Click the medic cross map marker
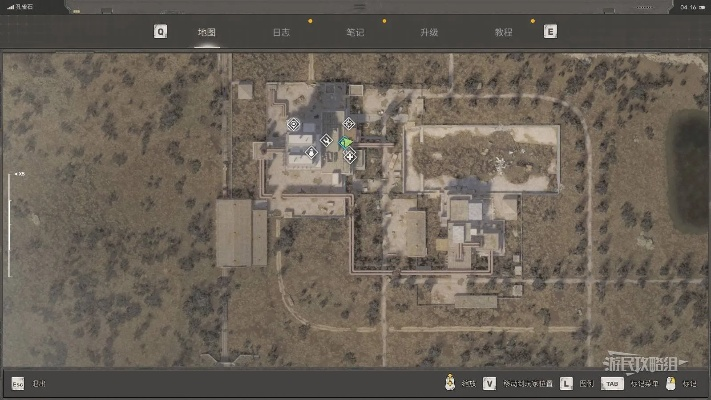This screenshot has width=711, height=400. pyautogui.click(x=349, y=155)
